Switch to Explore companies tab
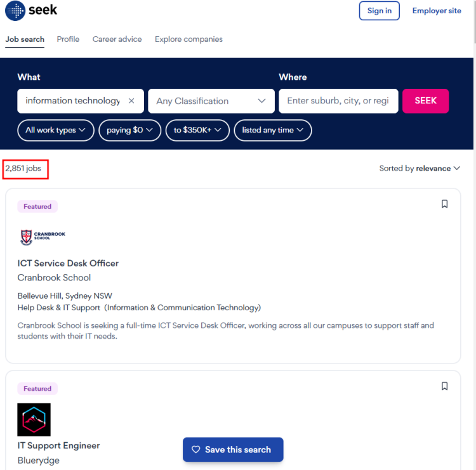476x470 pixels. coord(189,39)
